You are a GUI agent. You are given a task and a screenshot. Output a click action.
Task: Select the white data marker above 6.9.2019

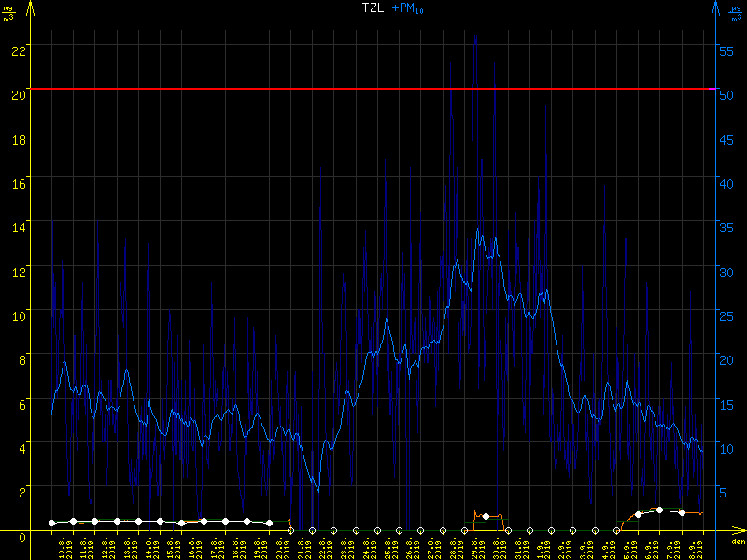660,510
